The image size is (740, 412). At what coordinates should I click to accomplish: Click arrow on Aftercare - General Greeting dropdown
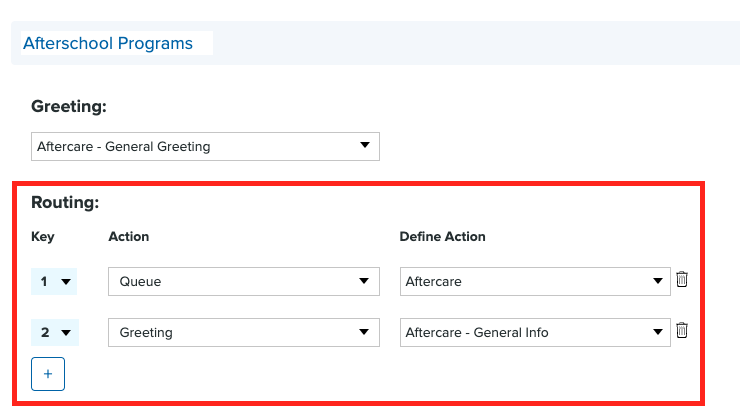tap(364, 146)
